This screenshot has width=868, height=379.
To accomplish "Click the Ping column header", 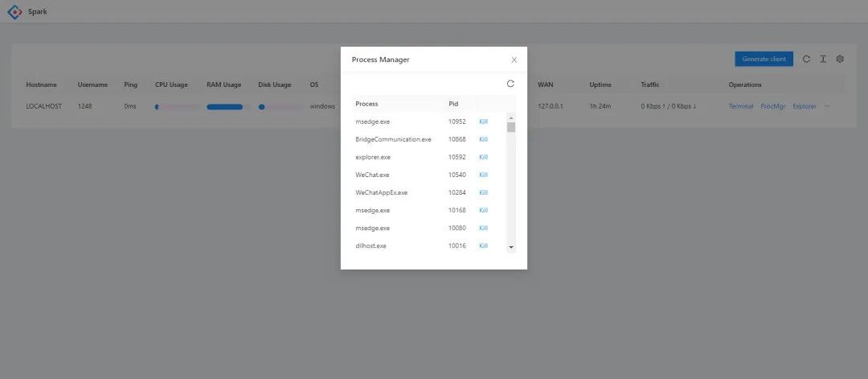I will pos(131,84).
